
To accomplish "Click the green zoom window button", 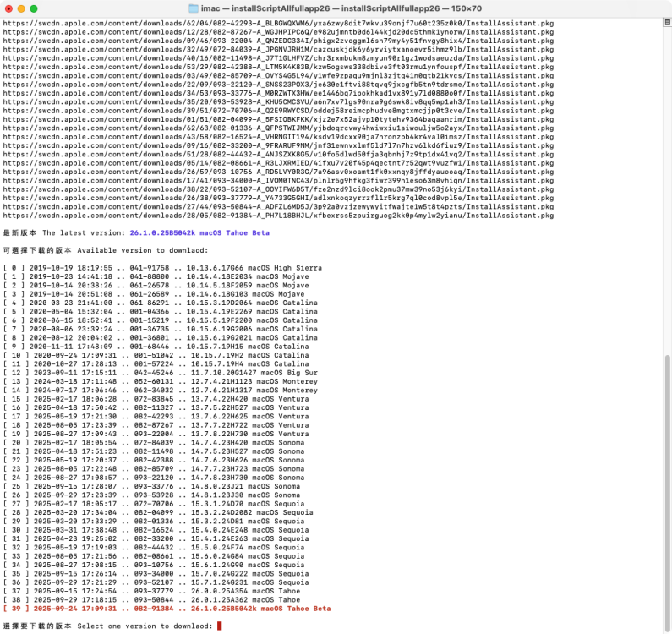I will coord(34,8).
